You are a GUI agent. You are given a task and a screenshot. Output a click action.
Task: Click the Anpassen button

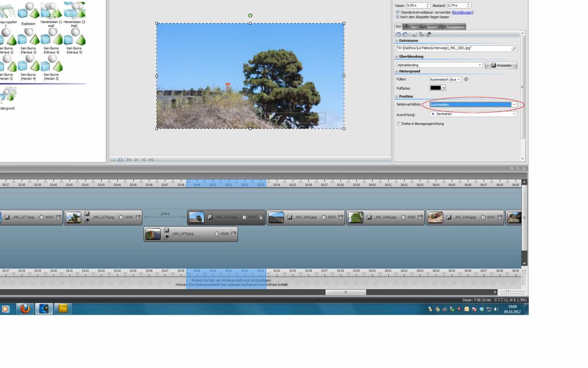[x=501, y=66]
